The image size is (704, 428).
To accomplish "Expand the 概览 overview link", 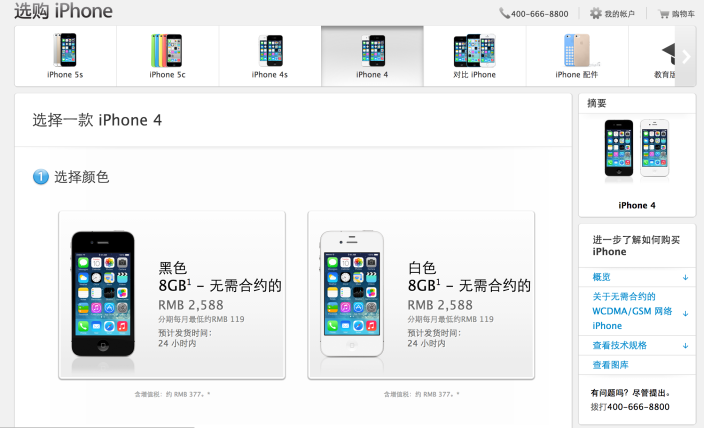I will point(602,277).
